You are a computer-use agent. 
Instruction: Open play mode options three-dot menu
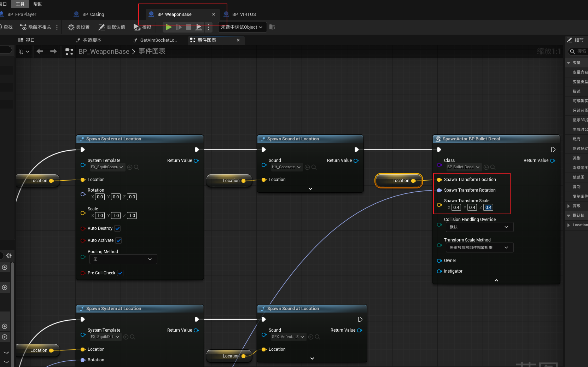click(209, 27)
